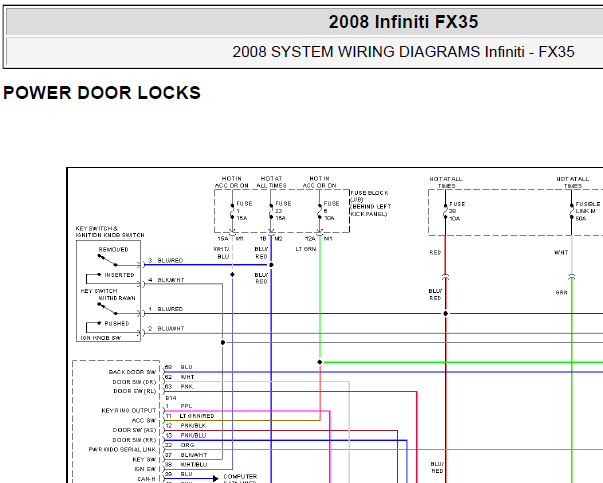The image size is (603, 483).
Task: Click the 'BACK DOOR SW' terminal label
Action: (132, 372)
